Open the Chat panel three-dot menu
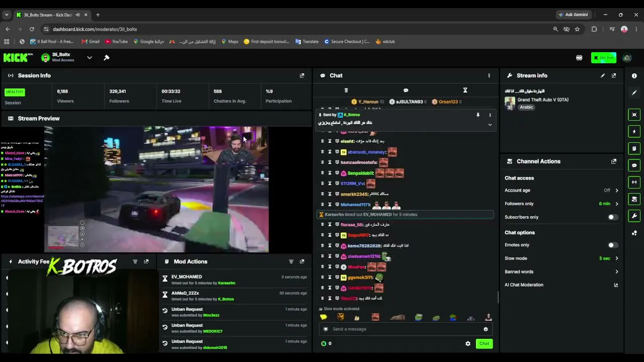The image size is (644, 362). [489, 75]
